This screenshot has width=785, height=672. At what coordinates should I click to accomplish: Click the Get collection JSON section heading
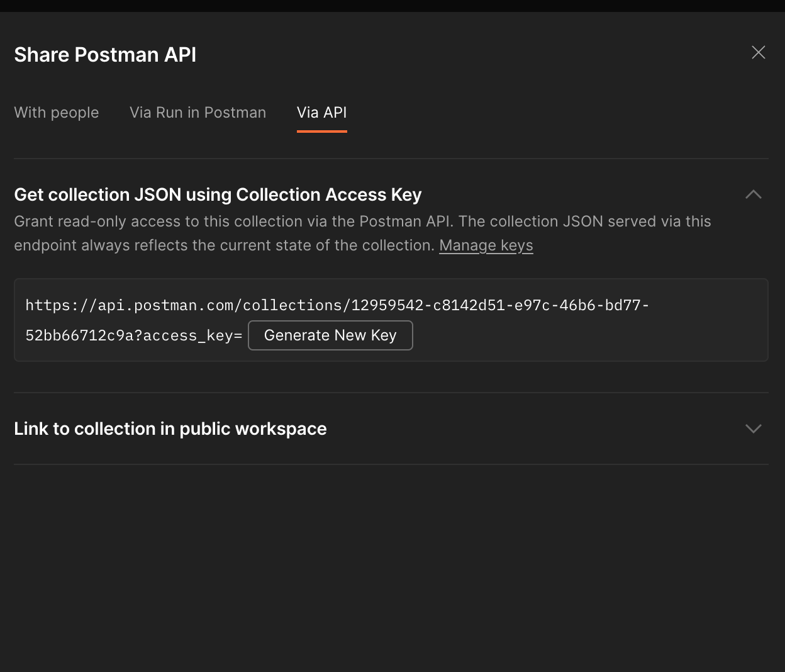pos(217,194)
